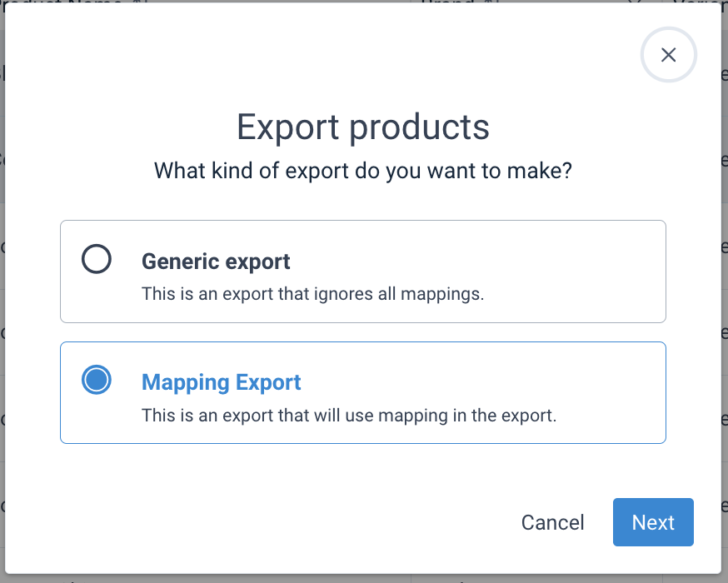Open the chevron dropdown in the table header
728x583 pixels.
634,2
